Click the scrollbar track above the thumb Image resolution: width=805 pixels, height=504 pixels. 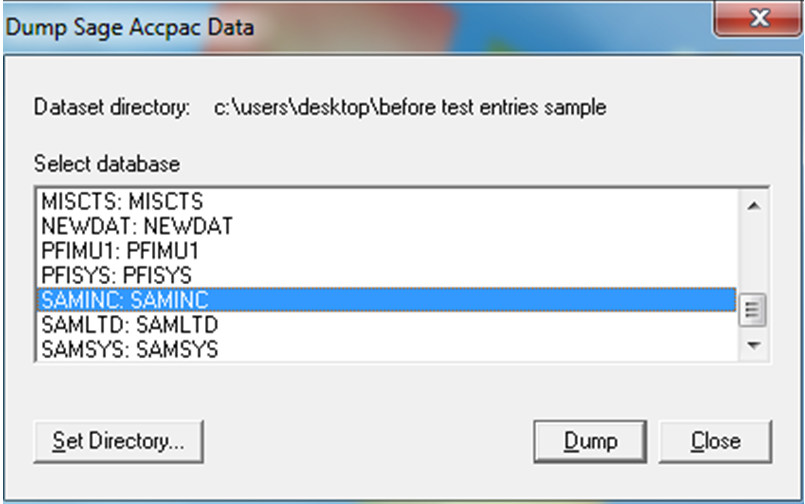tap(754, 257)
